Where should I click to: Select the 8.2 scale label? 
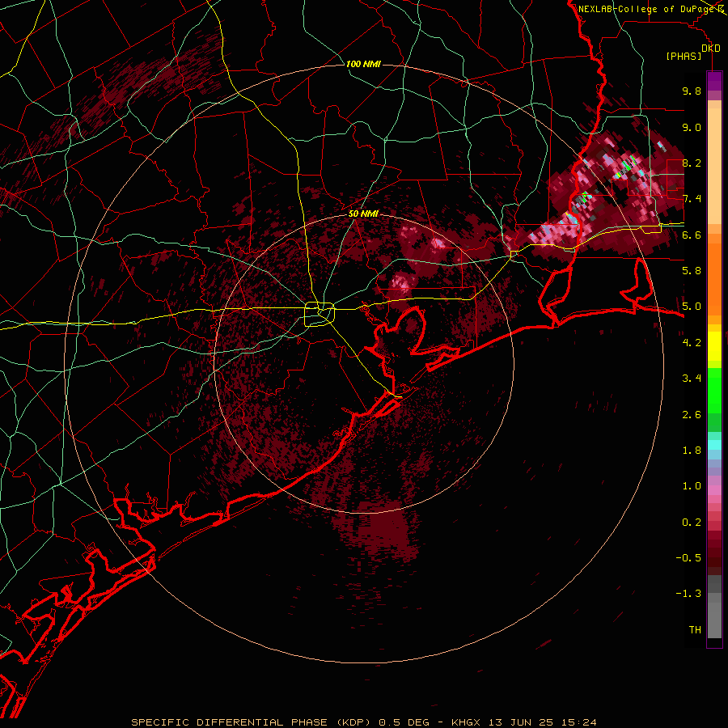pyautogui.click(x=692, y=163)
